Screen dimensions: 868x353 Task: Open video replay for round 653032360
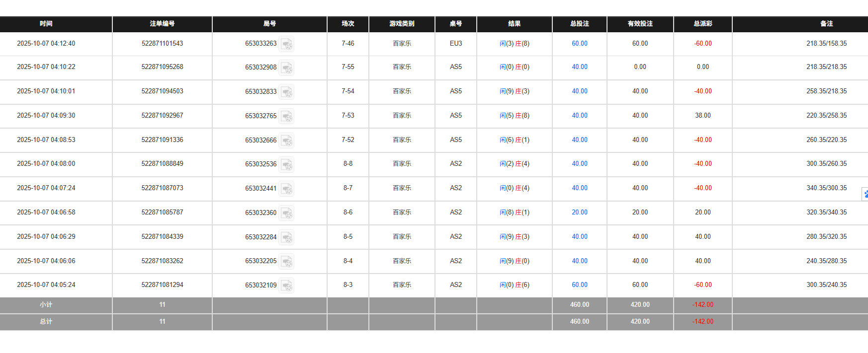pyautogui.click(x=286, y=213)
